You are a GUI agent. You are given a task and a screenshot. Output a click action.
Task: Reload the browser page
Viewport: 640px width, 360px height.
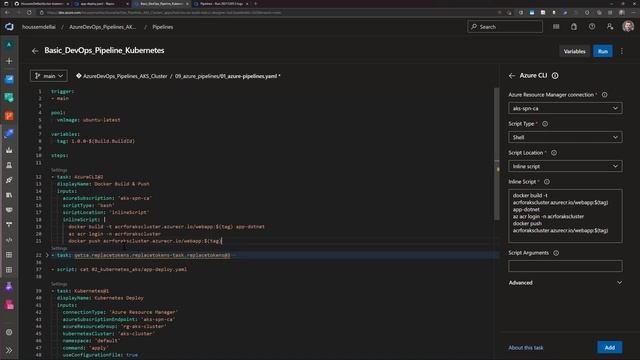pyautogui.click(x=29, y=13)
